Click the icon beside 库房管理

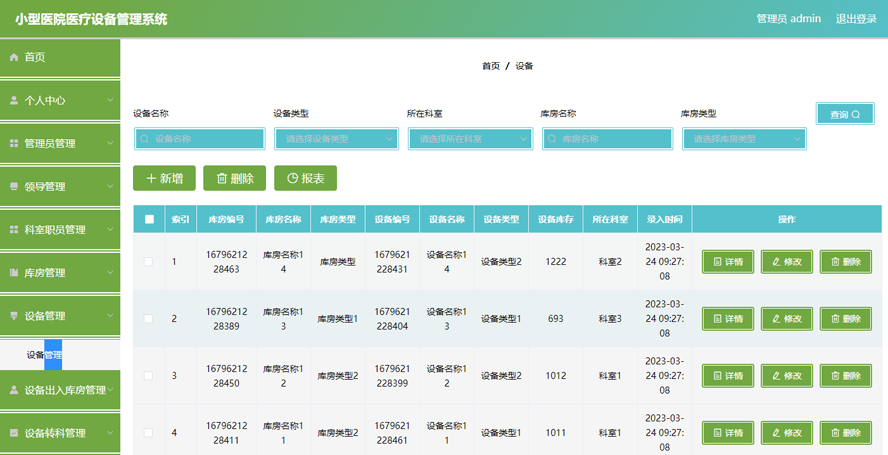[14, 273]
